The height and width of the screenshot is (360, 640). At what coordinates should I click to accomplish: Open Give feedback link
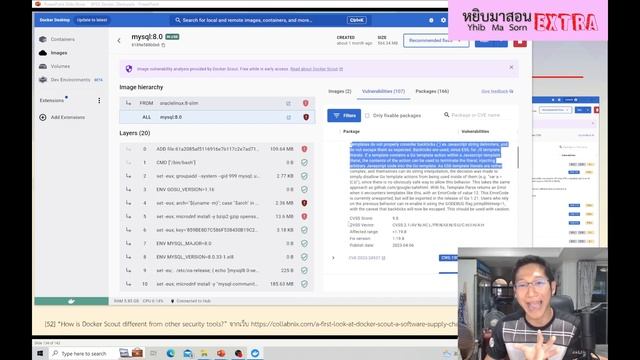[x=497, y=91]
